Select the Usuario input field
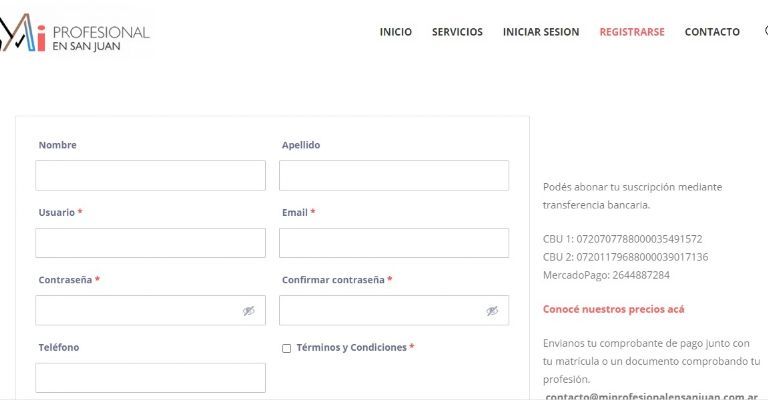This screenshot has height=400, width=768. point(150,243)
